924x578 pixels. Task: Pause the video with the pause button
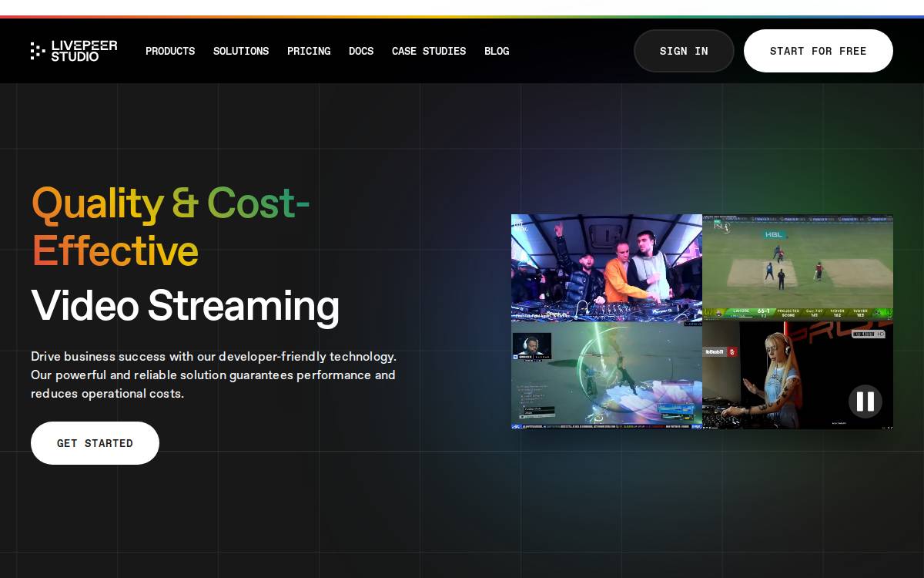pyautogui.click(x=865, y=402)
